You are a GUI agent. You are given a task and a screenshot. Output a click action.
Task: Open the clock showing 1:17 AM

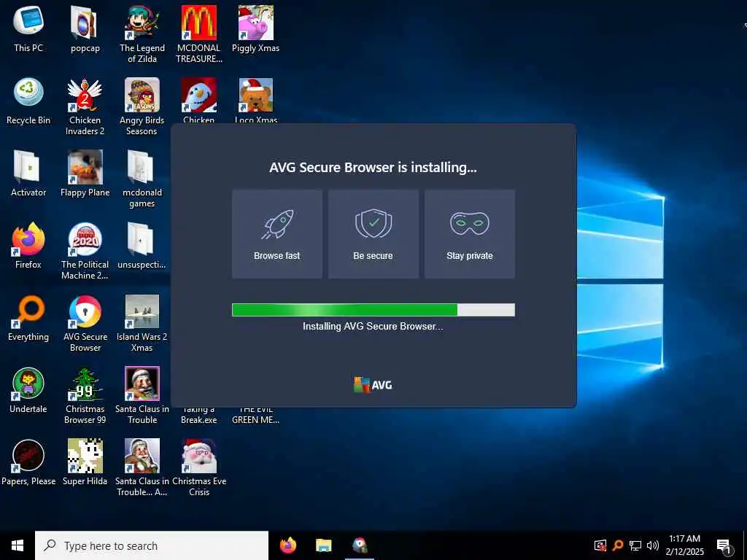(x=684, y=545)
